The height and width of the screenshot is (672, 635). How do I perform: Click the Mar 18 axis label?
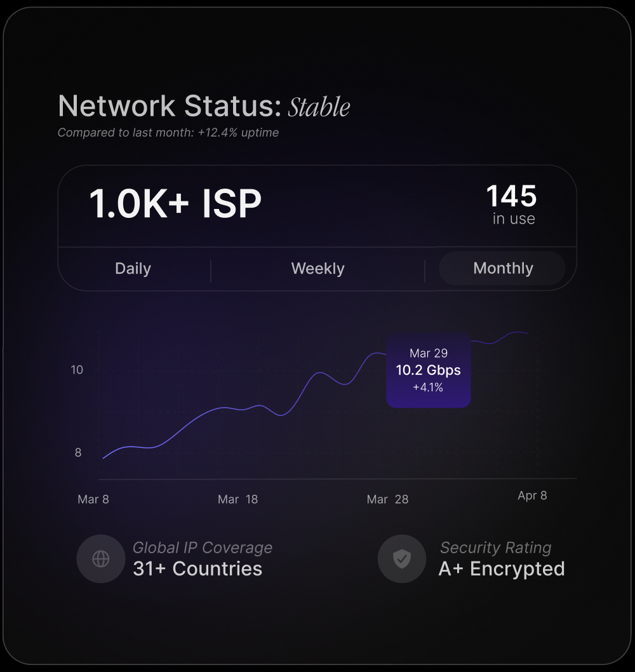tap(238, 499)
